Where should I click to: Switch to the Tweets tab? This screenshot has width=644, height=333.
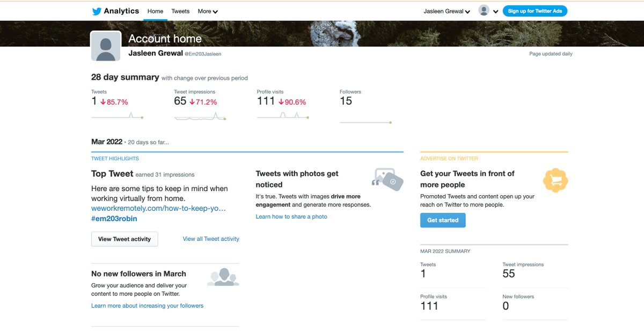click(180, 11)
